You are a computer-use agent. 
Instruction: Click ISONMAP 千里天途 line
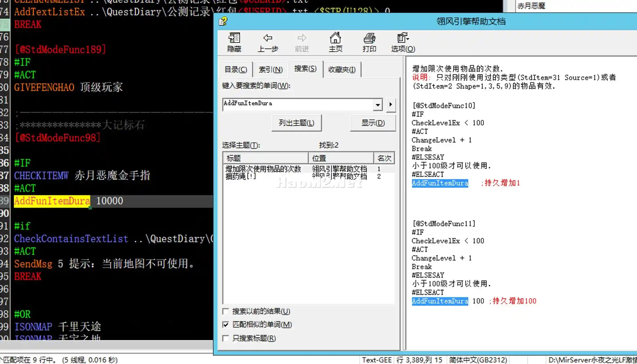58,327
